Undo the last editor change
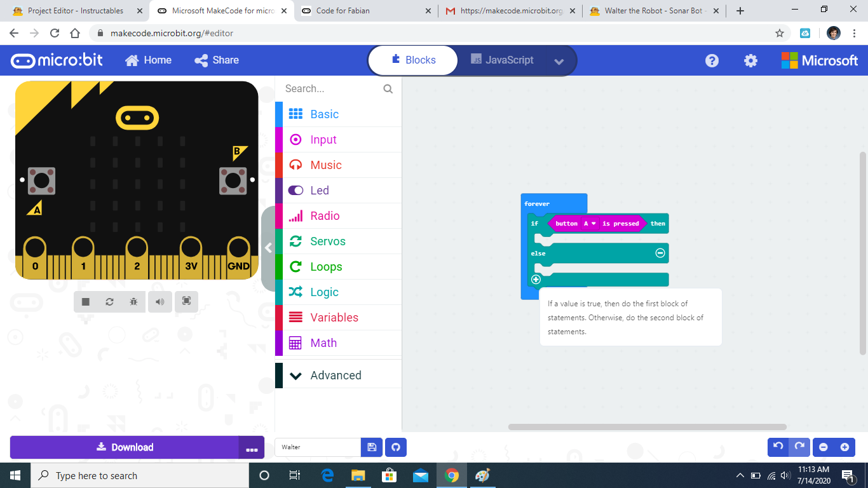The width and height of the screenshot is (868, 488). click(x=778, y=447)
